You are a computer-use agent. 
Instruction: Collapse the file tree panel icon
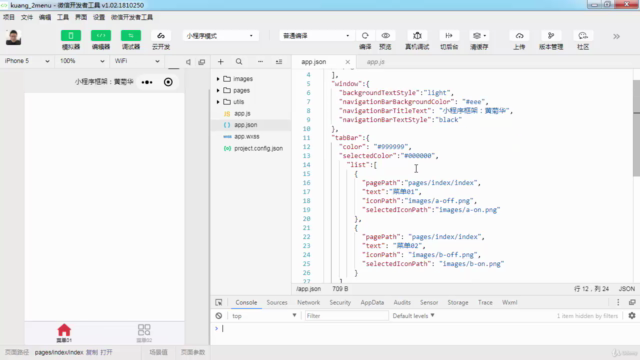279,62
